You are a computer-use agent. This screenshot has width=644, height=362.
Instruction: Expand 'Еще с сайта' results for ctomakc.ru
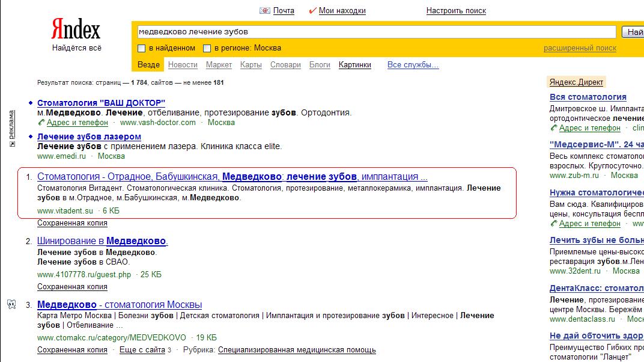142,349
